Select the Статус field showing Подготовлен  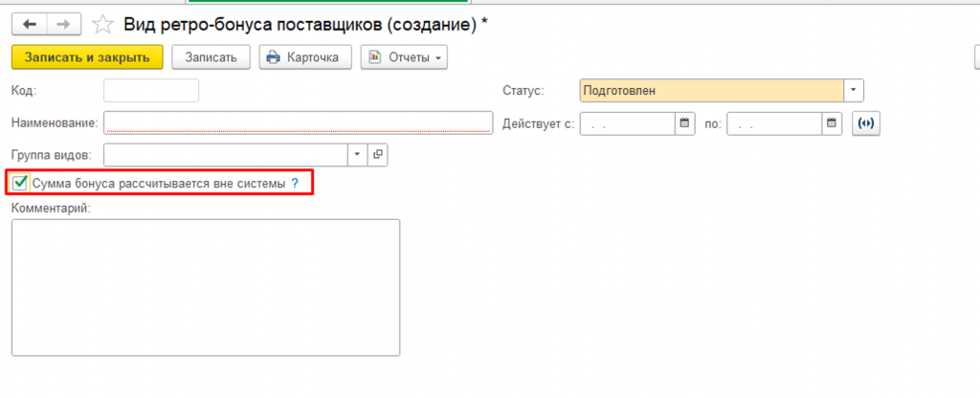coord(712,91)
